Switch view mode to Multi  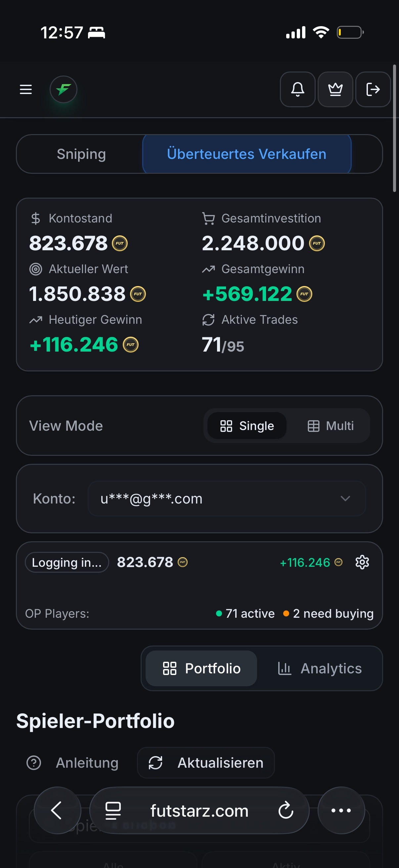pyautogui.click(x=331, y=426)
